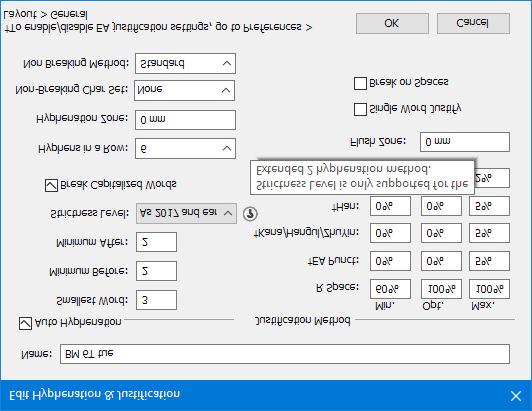Click the Justification Method group label
This screenshot has width=532, height=411.
302,320
